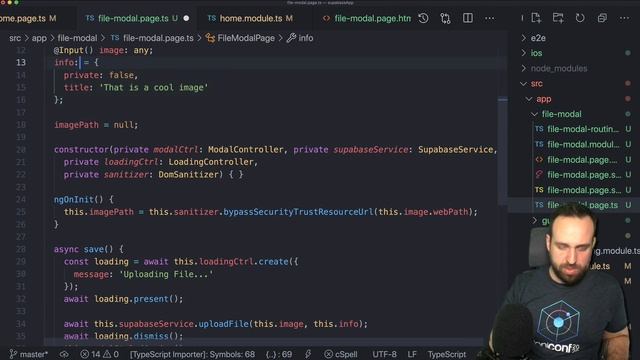Change TypeScript language mode
The image size is (640, 360).
[x=447, y=354]
